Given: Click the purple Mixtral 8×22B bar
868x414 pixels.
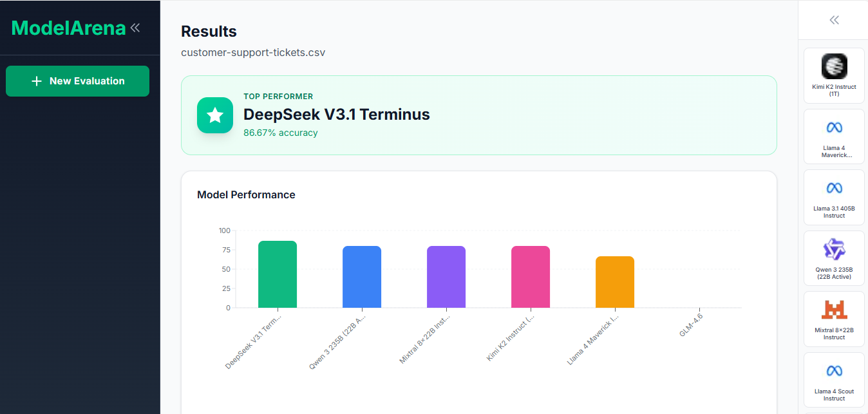Looking at the screenshot, I should point(446,277).
